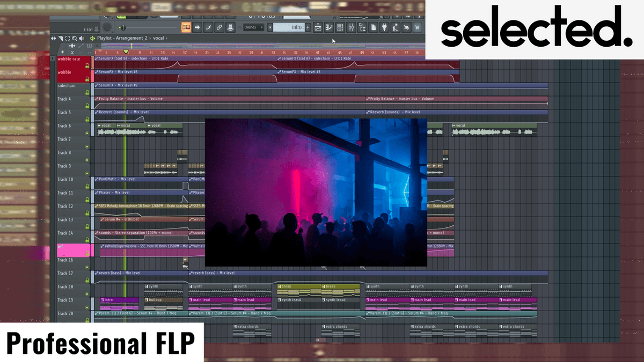Open the shopping cart content library icon
This screenshot has width=644, height=362.
417,27
